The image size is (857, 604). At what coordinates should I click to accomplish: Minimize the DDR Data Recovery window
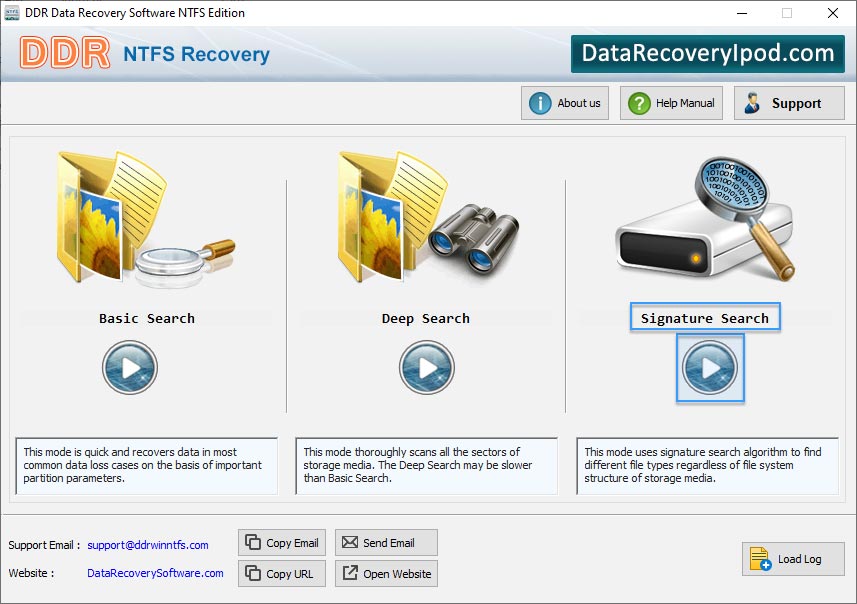click(x=742, y=13)
